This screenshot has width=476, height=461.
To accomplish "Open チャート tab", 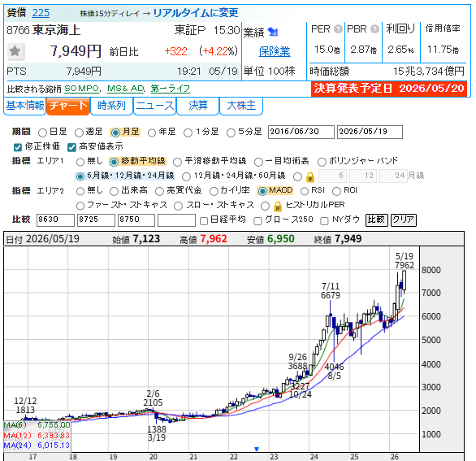I will click(x=68, y=106).
